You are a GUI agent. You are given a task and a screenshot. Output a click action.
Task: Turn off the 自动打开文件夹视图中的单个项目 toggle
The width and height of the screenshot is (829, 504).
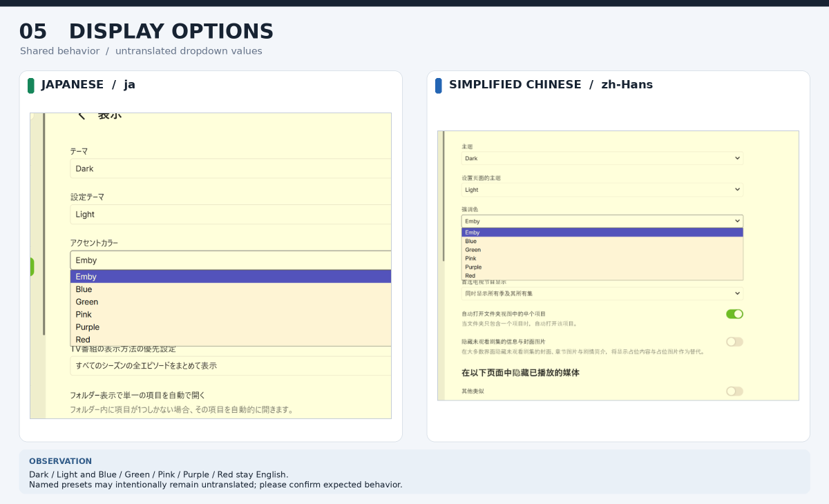(x=734, y=314)
